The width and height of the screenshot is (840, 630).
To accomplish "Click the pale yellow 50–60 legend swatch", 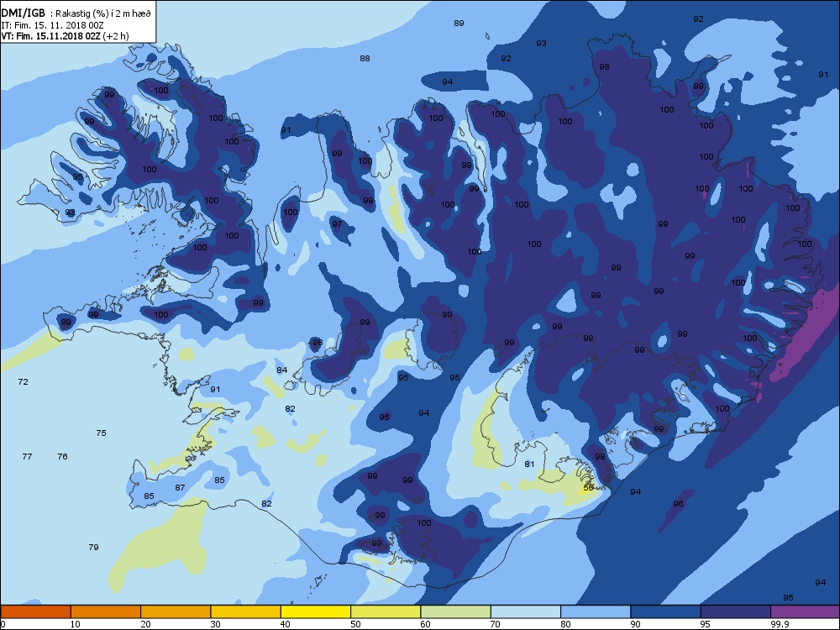I will [386, 612].
